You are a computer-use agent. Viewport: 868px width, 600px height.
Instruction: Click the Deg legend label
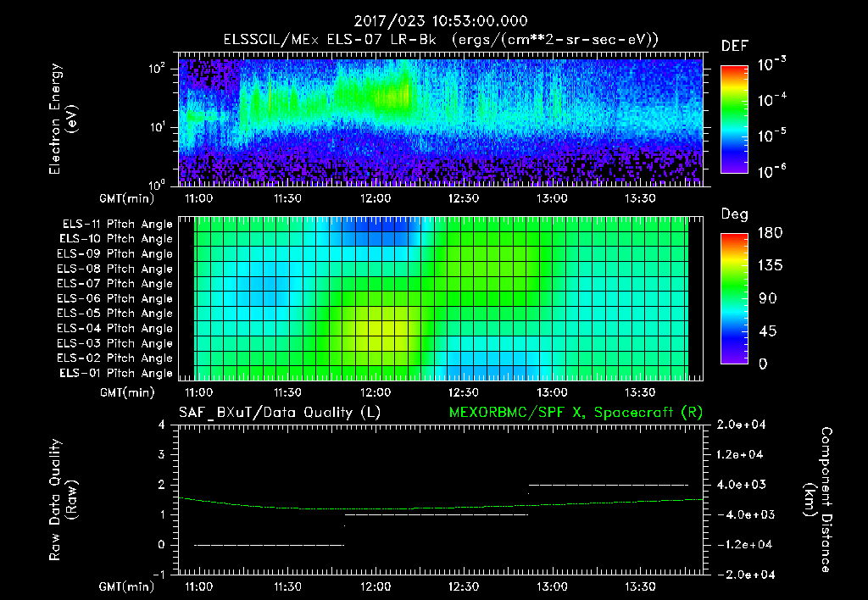pos(735,214)
